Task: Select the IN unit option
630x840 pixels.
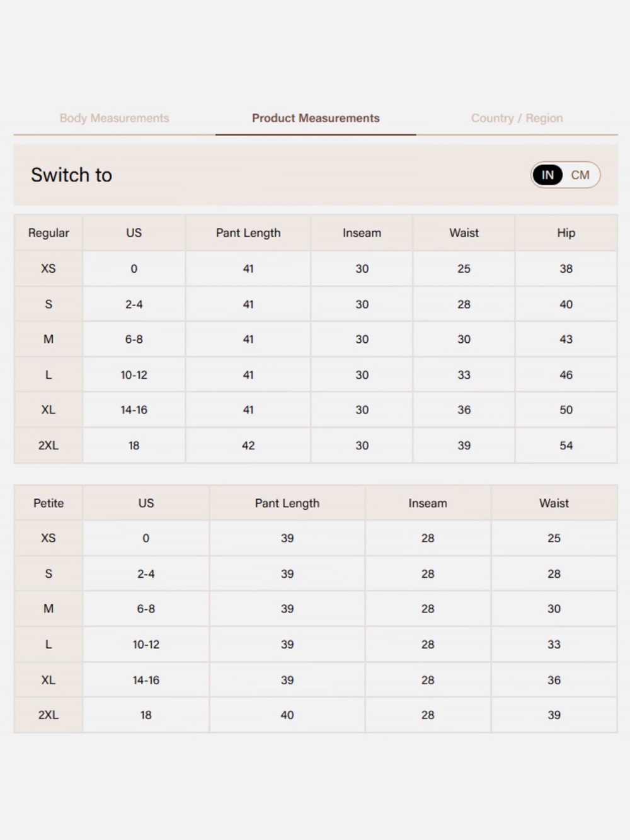Action: pyautogui.click(x=547, y=175)
